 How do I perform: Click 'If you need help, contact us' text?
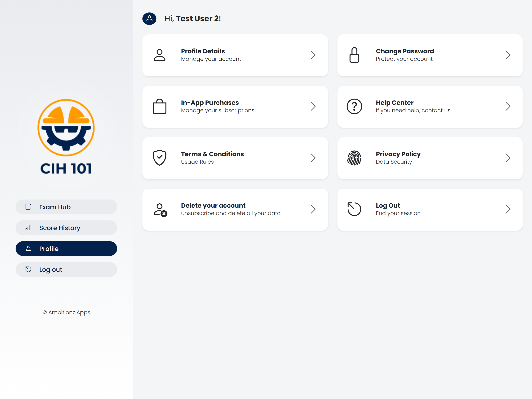[x=413, y=110]
